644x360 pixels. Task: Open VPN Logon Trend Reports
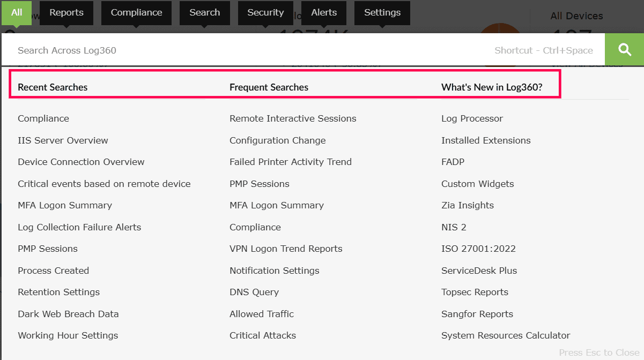tap(286, 249)
